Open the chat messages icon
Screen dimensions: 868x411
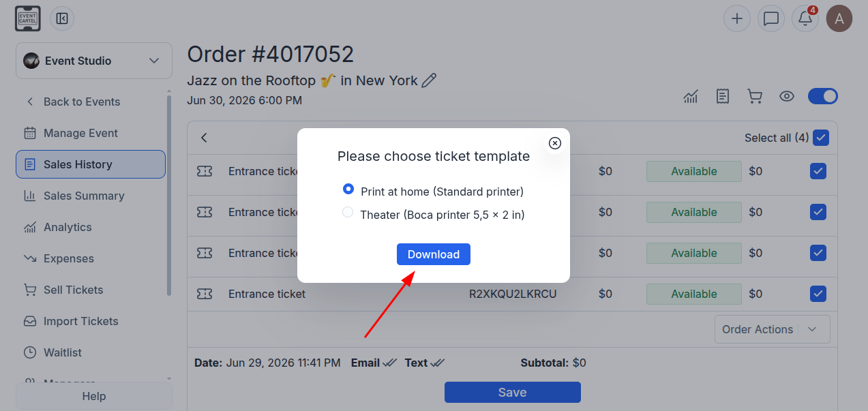(x=771, y=18)
